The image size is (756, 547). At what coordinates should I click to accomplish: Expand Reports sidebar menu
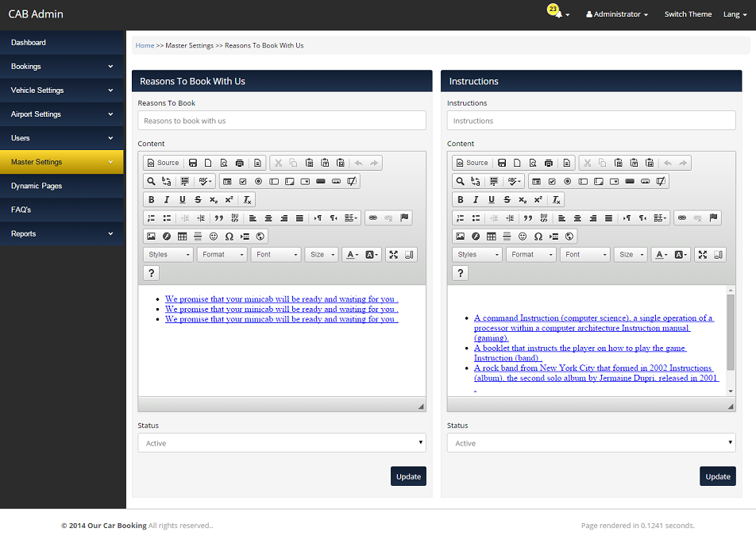point(62,233)
